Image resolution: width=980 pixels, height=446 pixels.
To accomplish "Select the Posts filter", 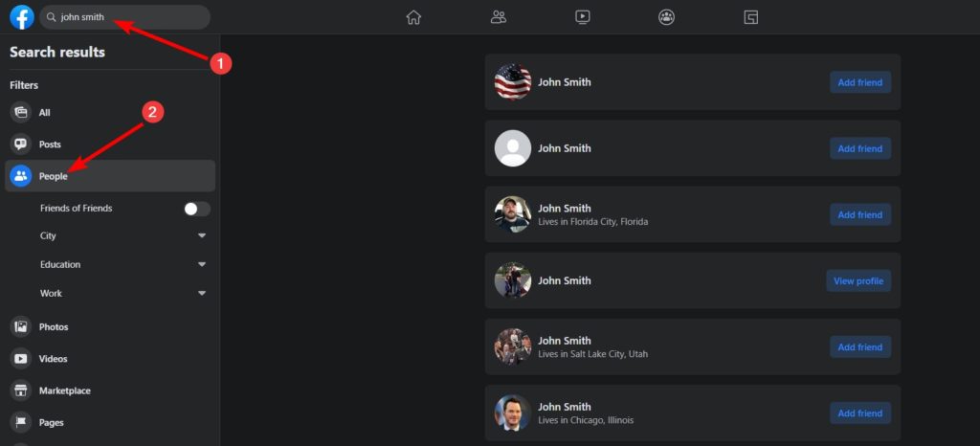I will 49,145.
